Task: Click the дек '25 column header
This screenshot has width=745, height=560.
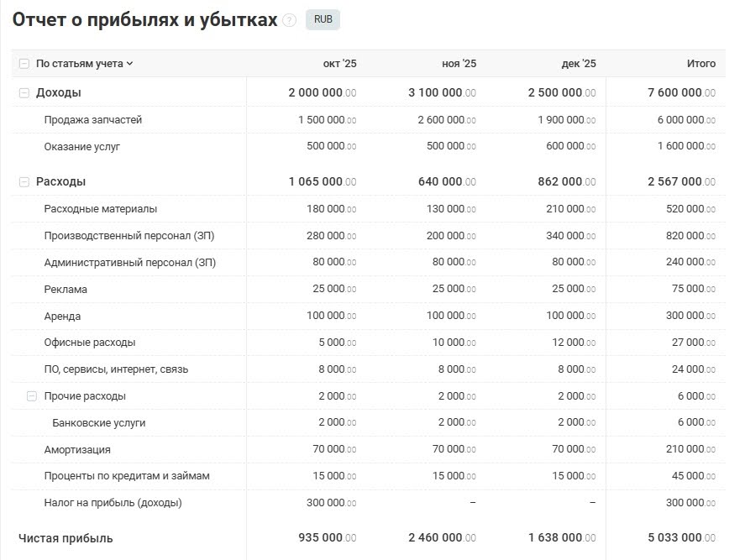Action: click(579, 64)
